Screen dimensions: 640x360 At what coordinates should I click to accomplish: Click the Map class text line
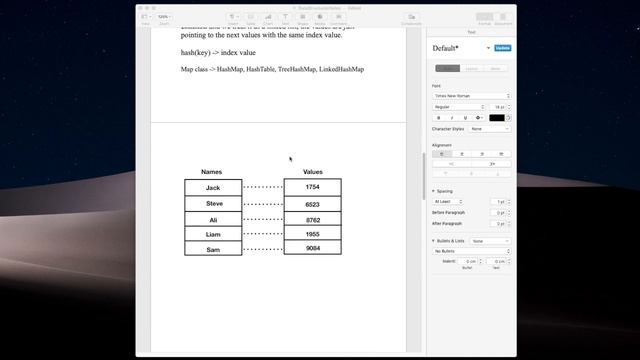point(272,69)
